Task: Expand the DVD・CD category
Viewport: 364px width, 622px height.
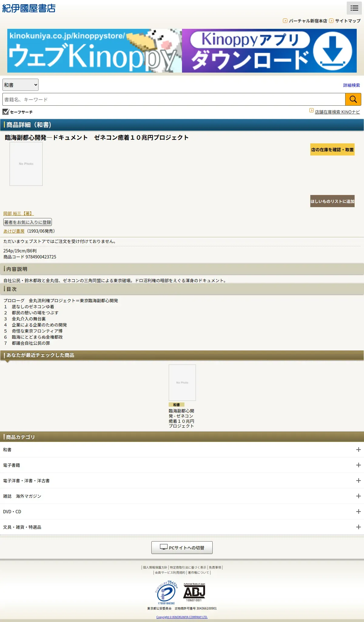Action: point(182,511)
